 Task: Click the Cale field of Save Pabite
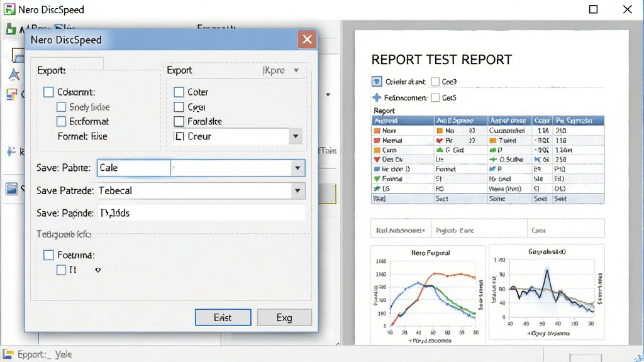pos(134,168)
